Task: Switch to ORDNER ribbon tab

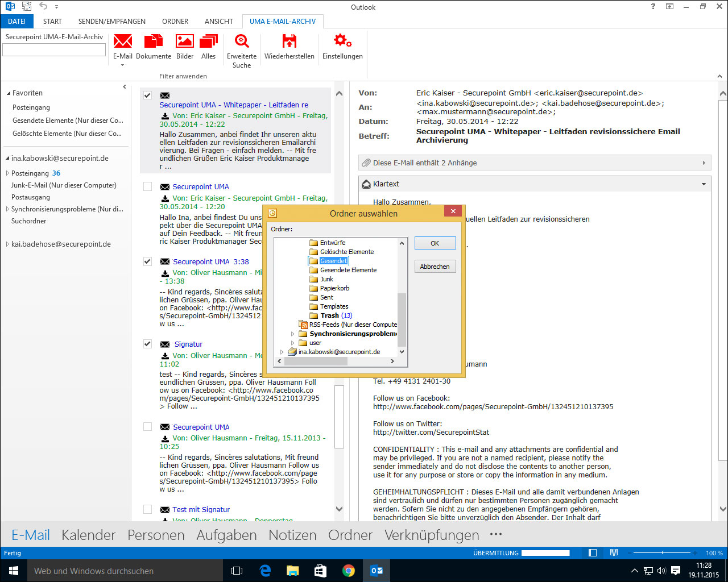Action: [x=175, y=21]
